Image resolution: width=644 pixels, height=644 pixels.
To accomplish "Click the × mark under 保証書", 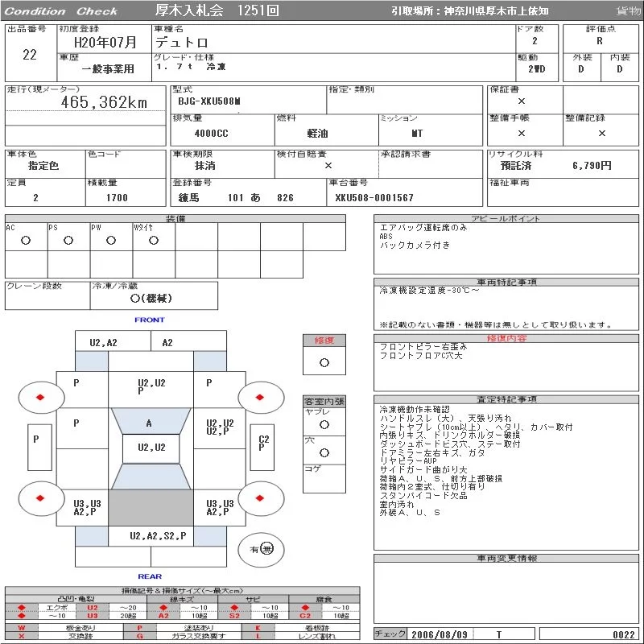I will tap(522, 101).
